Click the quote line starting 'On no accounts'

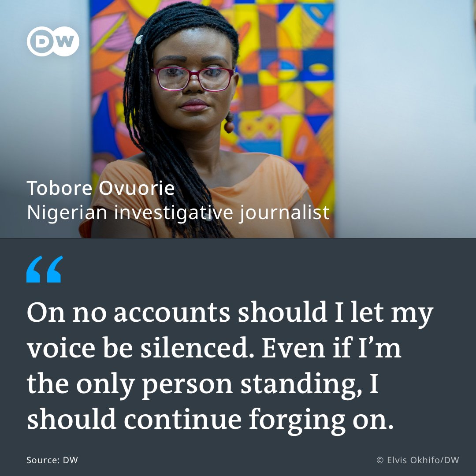point(230,314)
